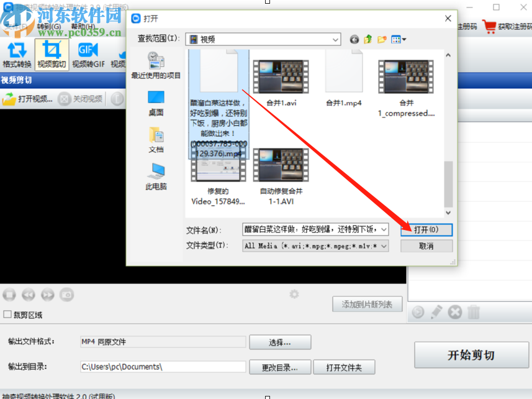
Task: Click the file list scrollbar thumb
Action: tap(448, 184)
